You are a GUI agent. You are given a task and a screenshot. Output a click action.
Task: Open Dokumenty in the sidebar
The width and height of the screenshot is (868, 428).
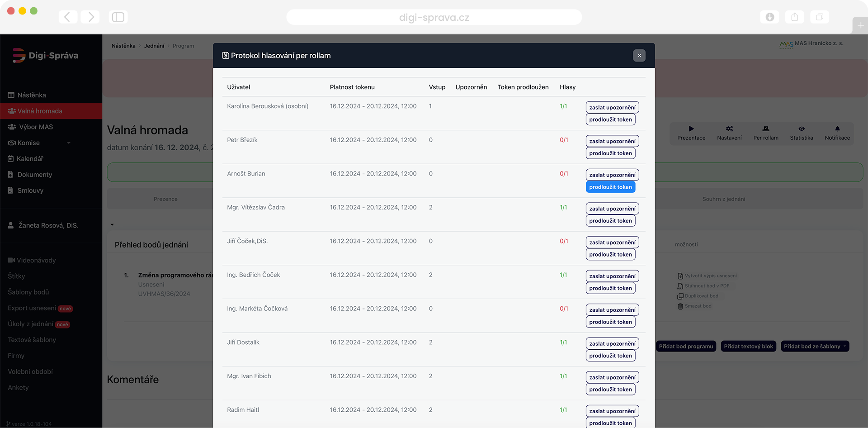tap(34, 175)
